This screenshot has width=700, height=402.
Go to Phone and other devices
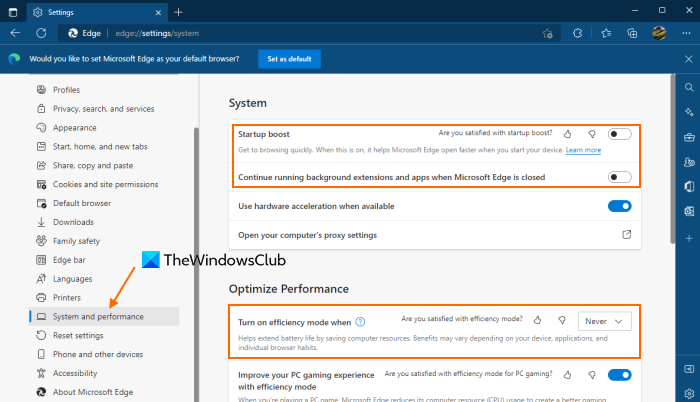click(104, 354)
